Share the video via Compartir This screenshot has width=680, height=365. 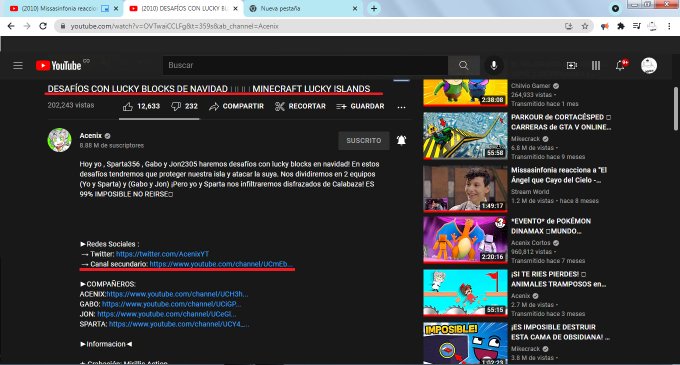(236, 106)
